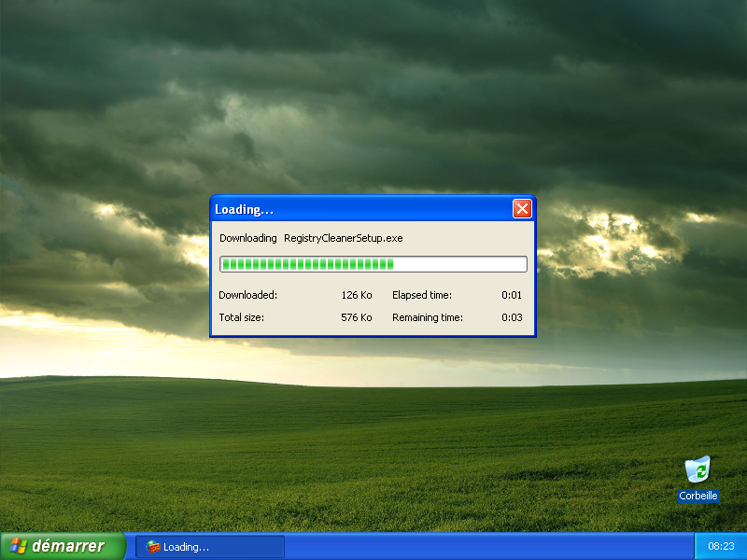Screen dimensions: 747x560
Task: Click the "Downloaded:" label
Action: coord(247,295)
